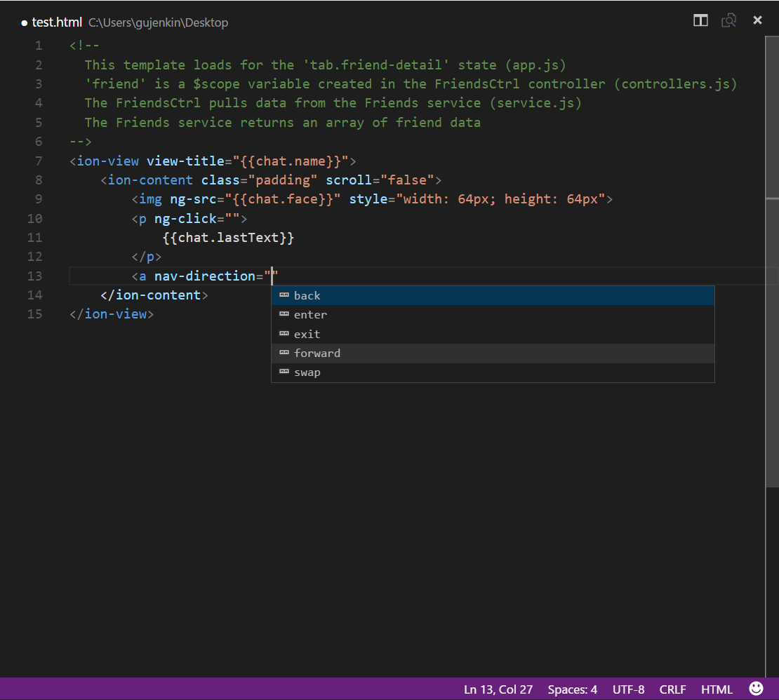Pick the 'exit' completion item
The width and height of the screenshot is (779, 700).
307,335
